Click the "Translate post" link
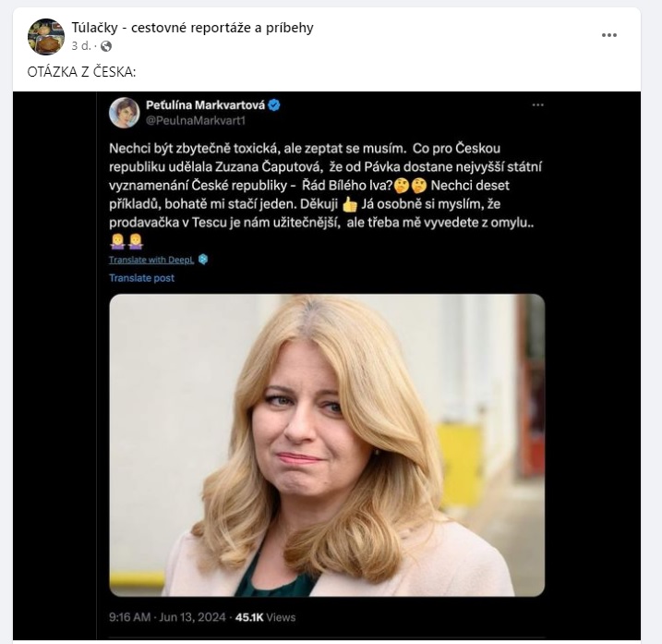662x644 pixels. tap(141, 277)
